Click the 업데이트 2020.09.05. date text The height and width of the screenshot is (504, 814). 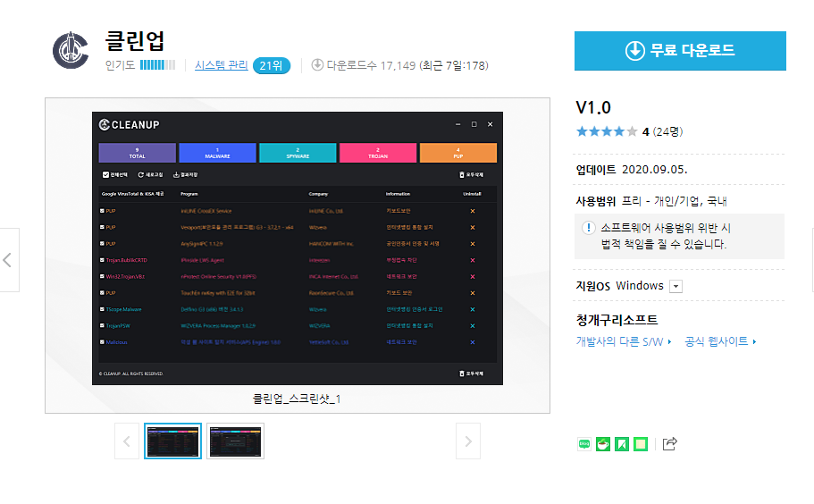631,170
